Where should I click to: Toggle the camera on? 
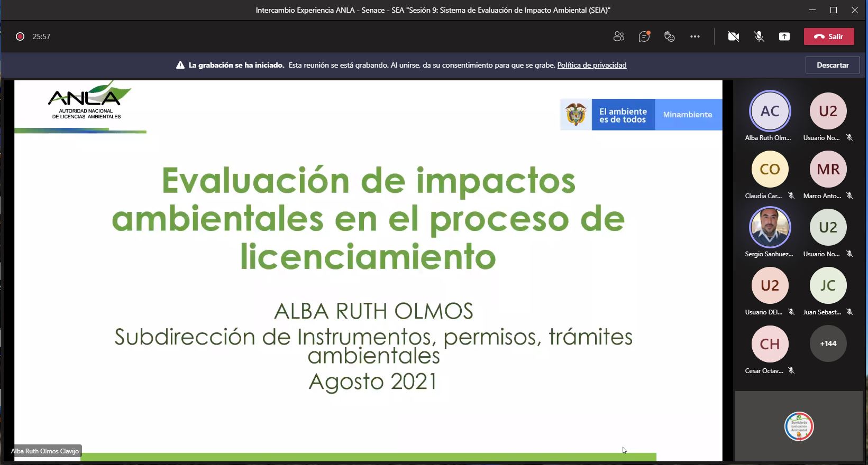[733, 36]
